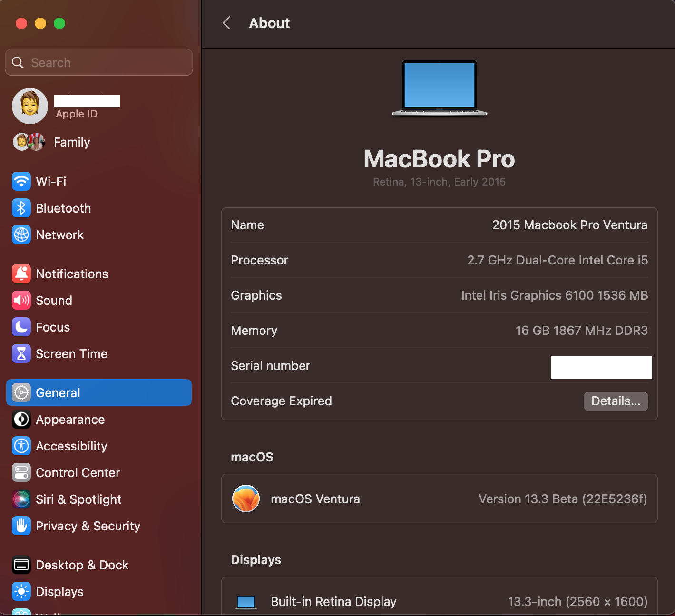This screenshot has height=616, width=675.
Task: Click 'Version 13.3 Beta (22E5236f)' text
Action: tap(563, 499)
